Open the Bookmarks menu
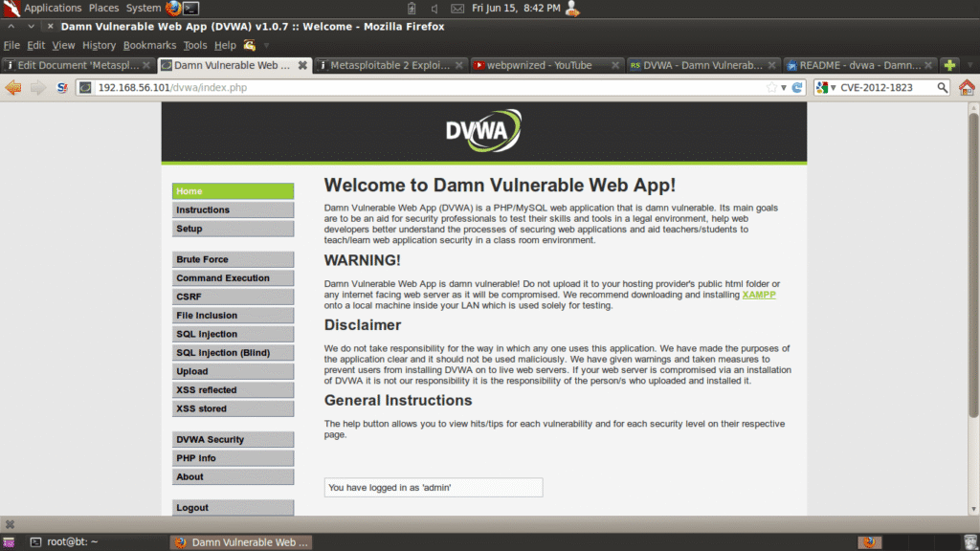980x551 pixels. [149, 45]
